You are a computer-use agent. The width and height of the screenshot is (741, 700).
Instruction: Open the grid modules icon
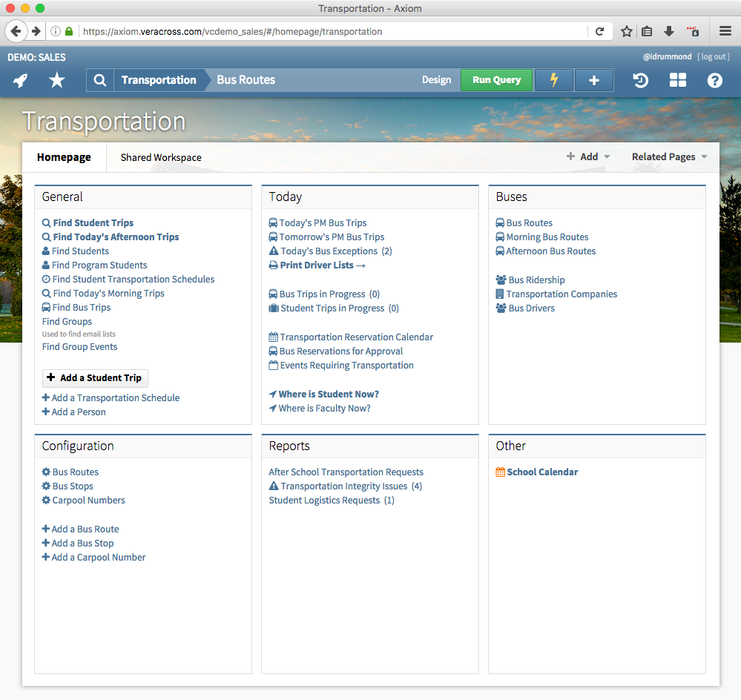[678, 80]
